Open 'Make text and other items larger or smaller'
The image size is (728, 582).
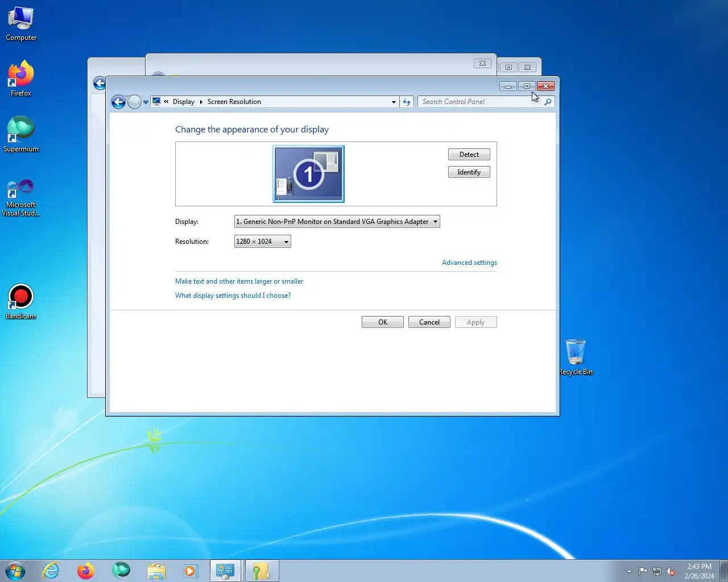239,281
